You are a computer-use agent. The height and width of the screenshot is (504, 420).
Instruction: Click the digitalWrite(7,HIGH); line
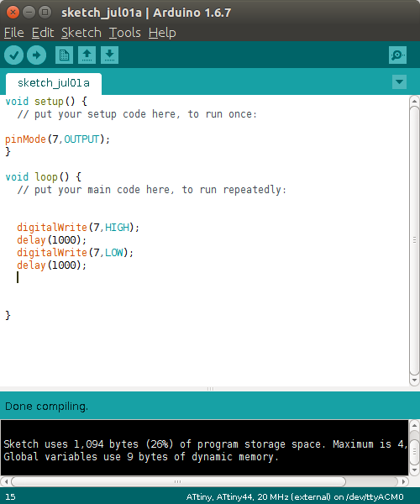coord(78,228)
